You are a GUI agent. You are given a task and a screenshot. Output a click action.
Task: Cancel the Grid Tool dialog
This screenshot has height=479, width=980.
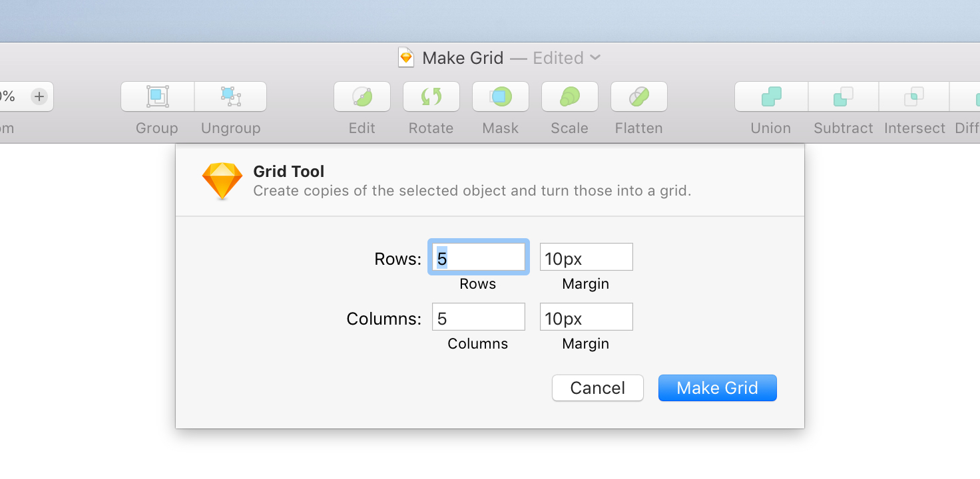coord(597,388)
